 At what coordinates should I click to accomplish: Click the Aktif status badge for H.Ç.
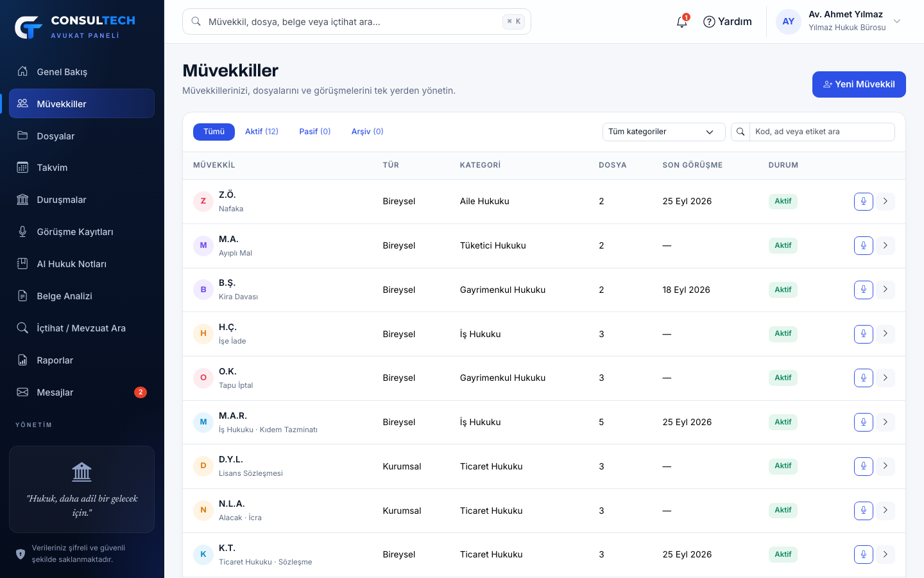[x=783, y=334]
